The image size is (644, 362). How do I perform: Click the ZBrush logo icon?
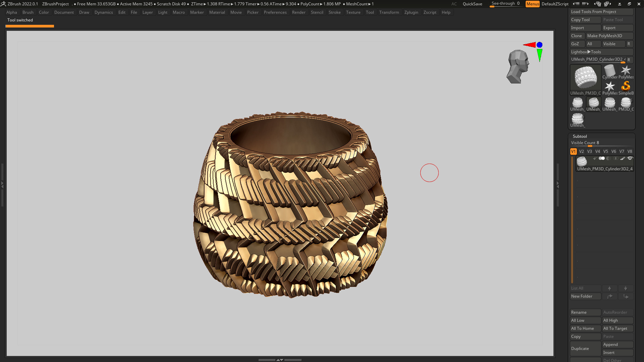click(3, 4)
